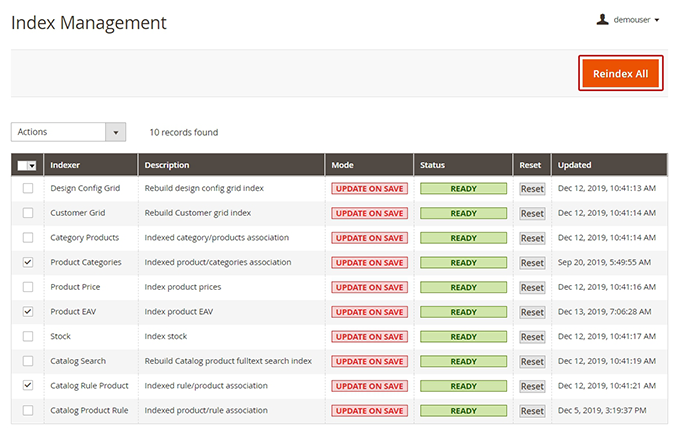Uncheck the Catalog Rule Product checkbox
Screen dimensions: 684x440
tap(28, 385)
